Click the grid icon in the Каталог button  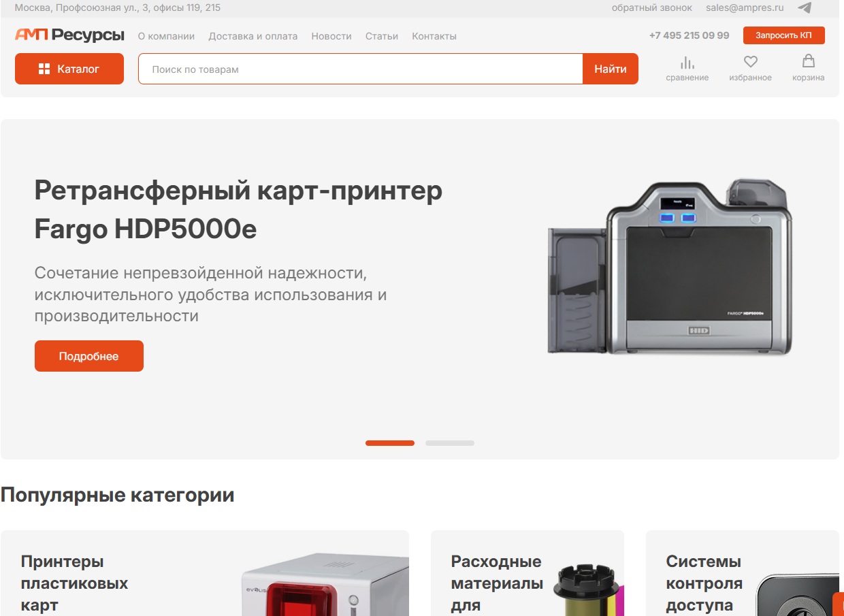[44, 69]
